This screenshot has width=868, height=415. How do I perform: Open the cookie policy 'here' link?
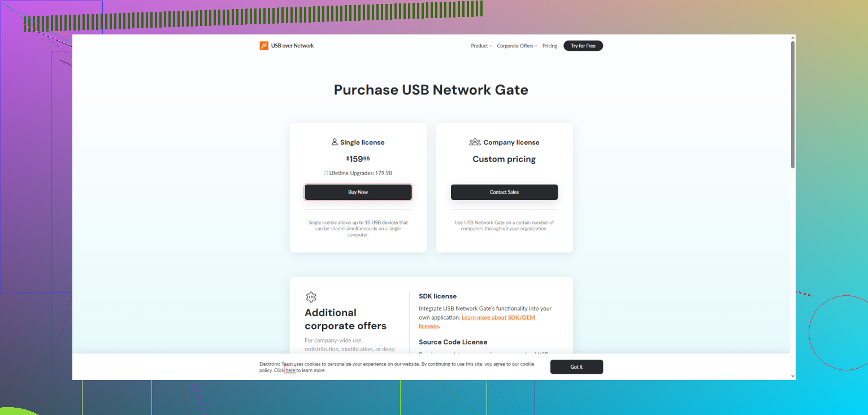point(290,370)
